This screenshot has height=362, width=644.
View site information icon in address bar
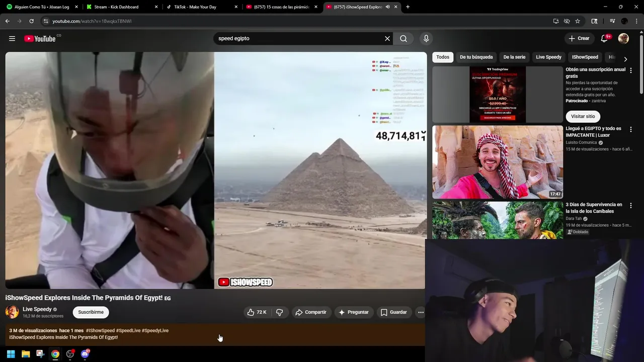click(x=46, y=21)
